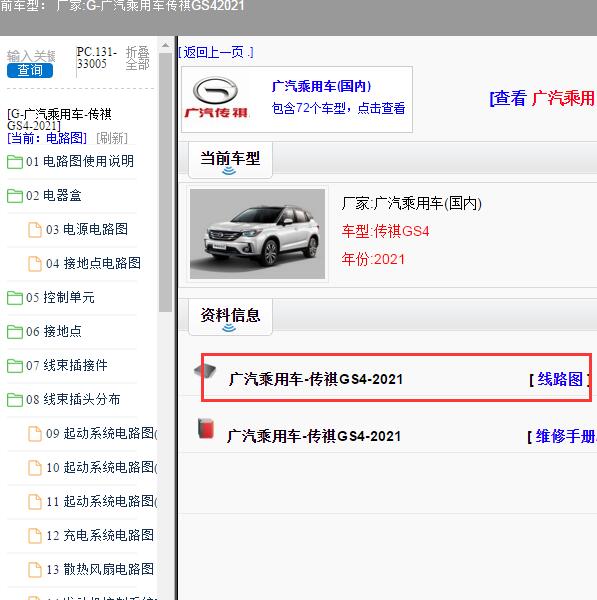Click the gray book icon for 线路图 row
Image resolution: width=597 pixels, height=600 pixels.
pos(205,371)
